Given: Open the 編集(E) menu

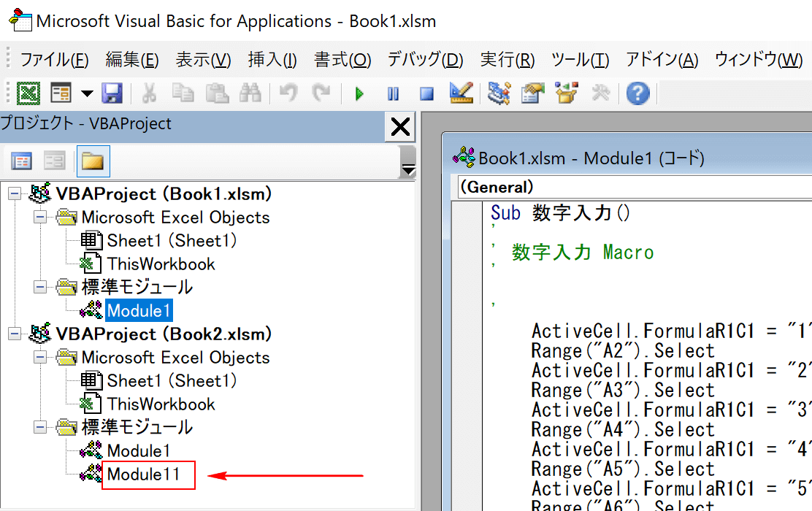Looking at the screenshot, I should click(x=132, y=60).
